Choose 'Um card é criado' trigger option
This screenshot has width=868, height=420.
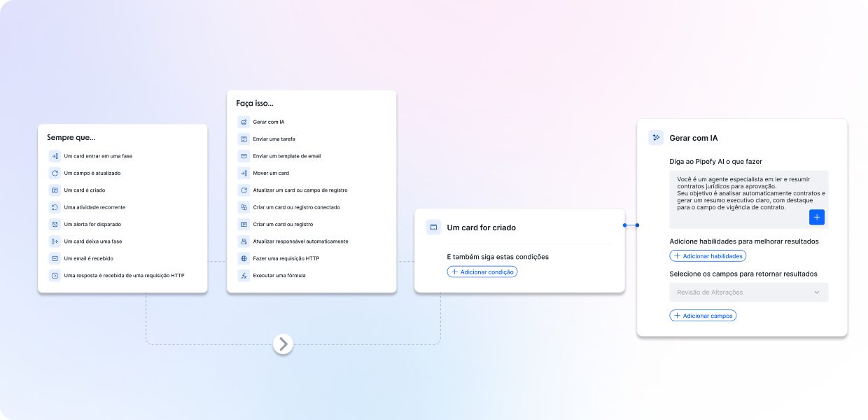pyautogui.click(x=84, y=190)
